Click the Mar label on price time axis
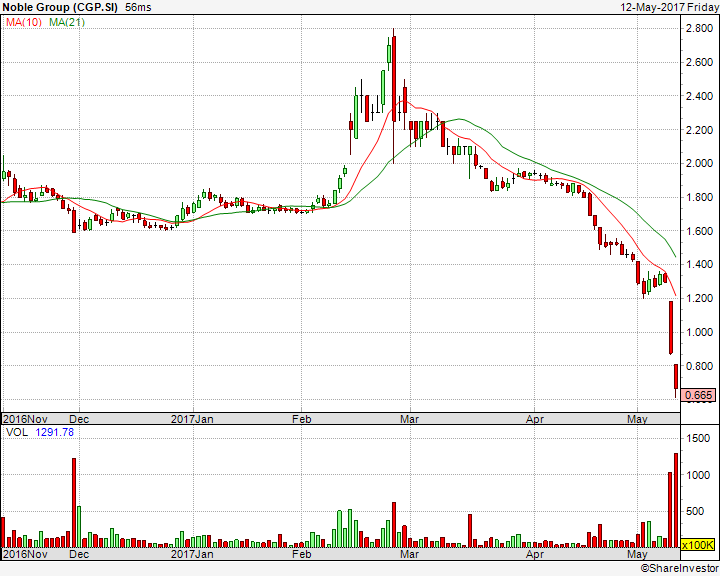This screenshot has width=720, height=576. 409,419
